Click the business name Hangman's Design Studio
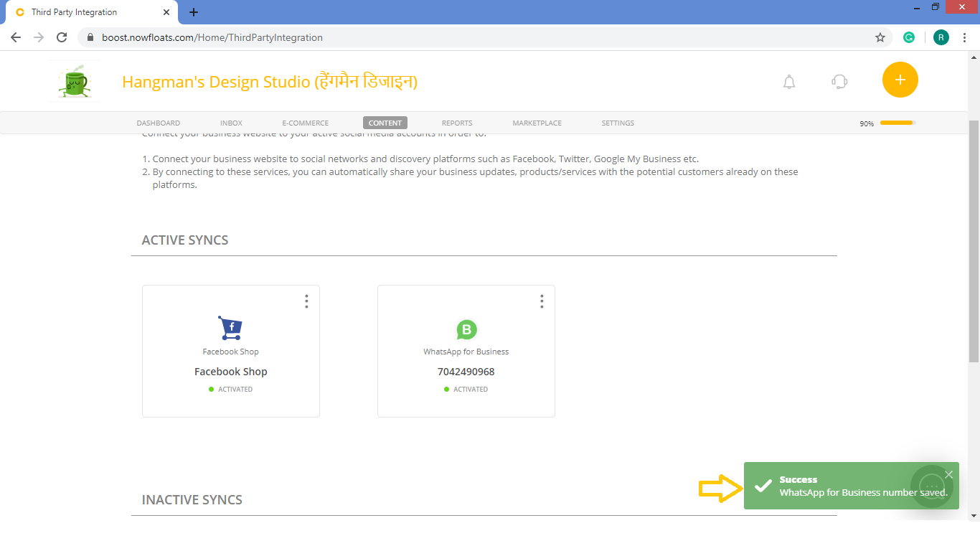980x551 pixels. [270, 82]
